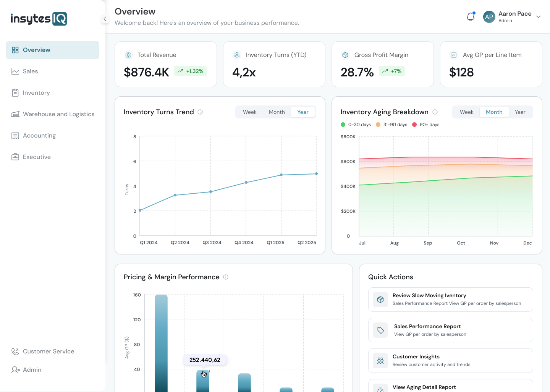Open the Inventory Turns Trend info tooltip

coord(200,112)
